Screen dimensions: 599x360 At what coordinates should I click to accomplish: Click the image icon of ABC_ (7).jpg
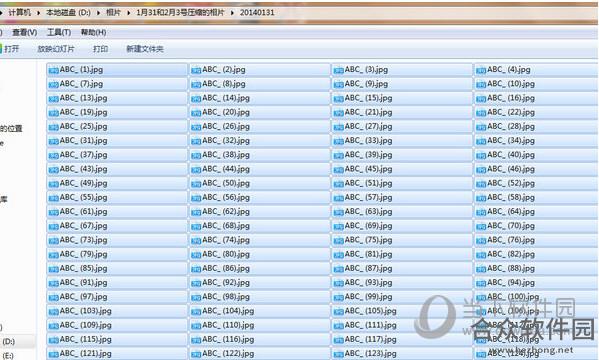click(53, 84)
